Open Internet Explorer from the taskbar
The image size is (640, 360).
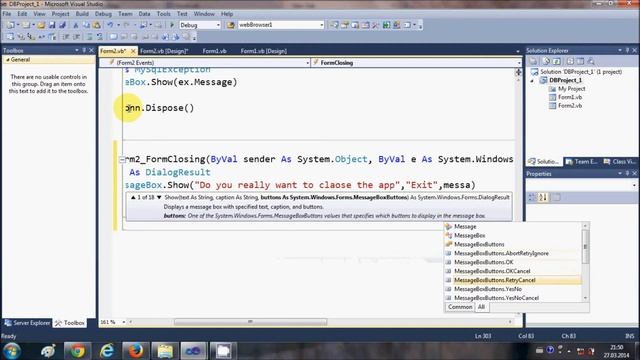(x=107, y=351)
